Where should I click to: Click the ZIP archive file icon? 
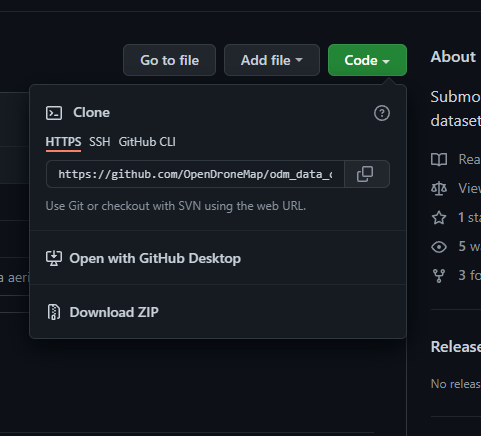pyautogui.click(x=54, y=312)
